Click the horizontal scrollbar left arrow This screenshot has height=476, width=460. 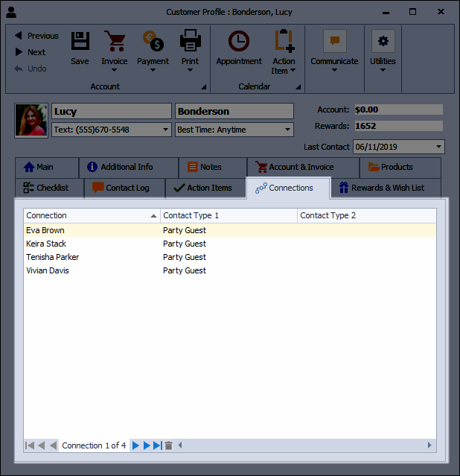[180, 445]
